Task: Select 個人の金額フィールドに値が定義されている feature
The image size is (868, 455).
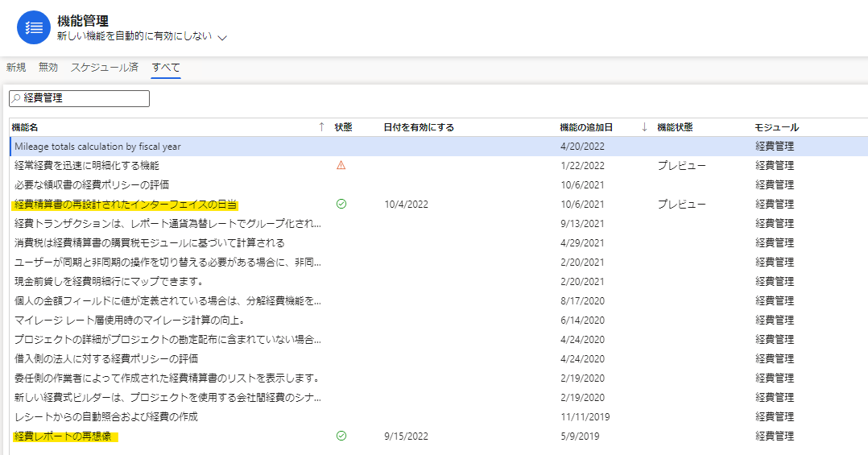Action: click(167, 301)
